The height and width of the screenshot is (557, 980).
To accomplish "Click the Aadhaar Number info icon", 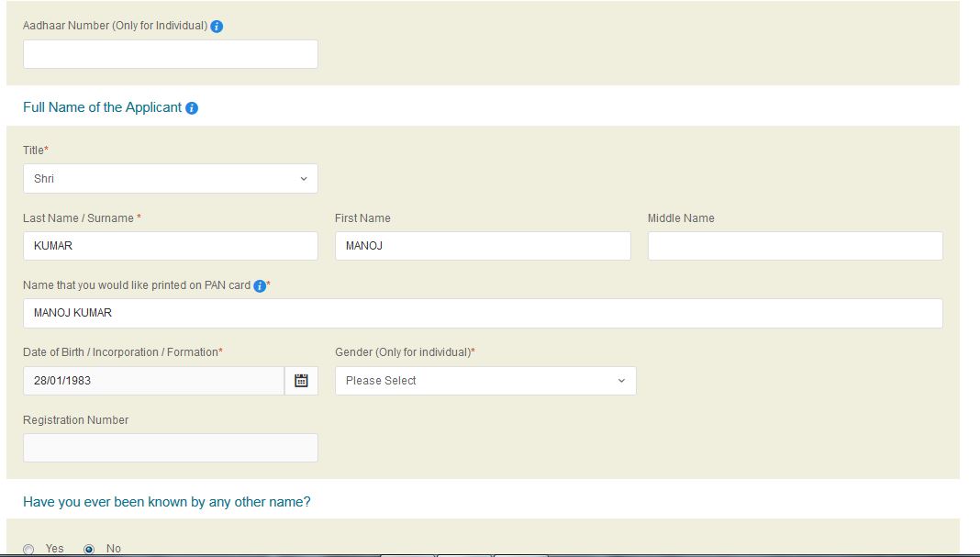I will 217,27.
